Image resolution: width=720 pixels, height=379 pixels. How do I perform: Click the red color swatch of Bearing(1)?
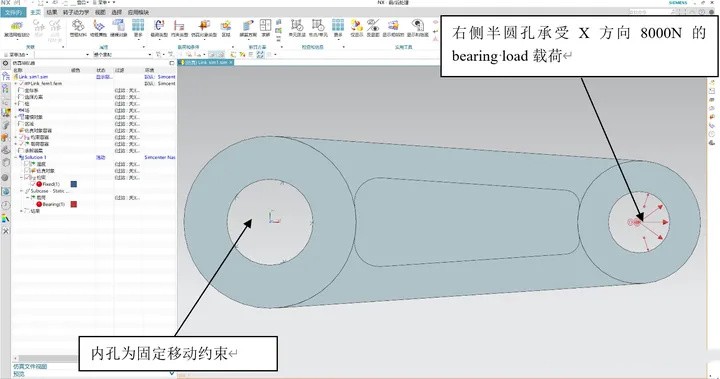(x=73, y=204)
